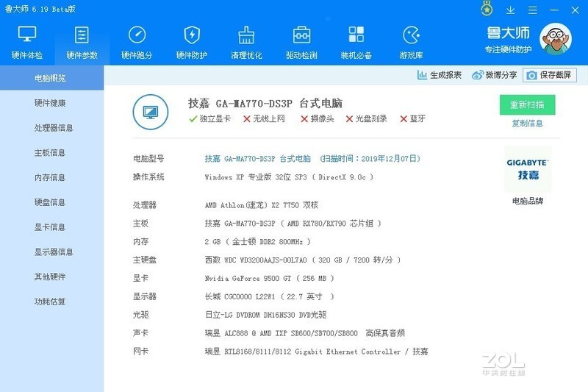This screenshot has width=588, height=392.
Task: Open the 硬件体检 monitor icon
Action: pyautogui.click(x=27, y=35)
